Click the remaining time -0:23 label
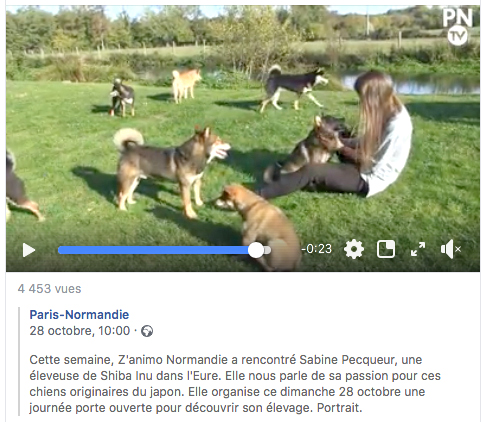The height and width of the screenshot is (422, 486). 316,249
